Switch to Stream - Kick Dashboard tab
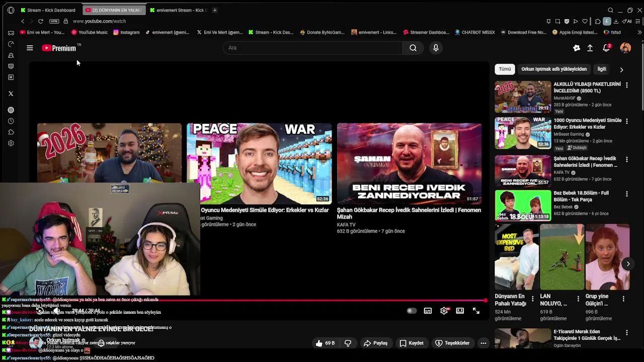 pyautogui.click(x=48, y=10)
